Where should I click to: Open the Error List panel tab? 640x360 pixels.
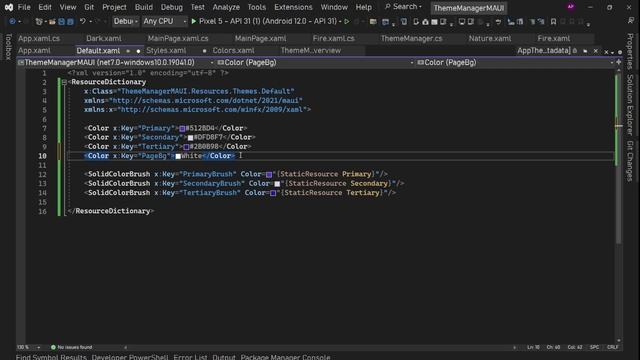tap(190, 357)
